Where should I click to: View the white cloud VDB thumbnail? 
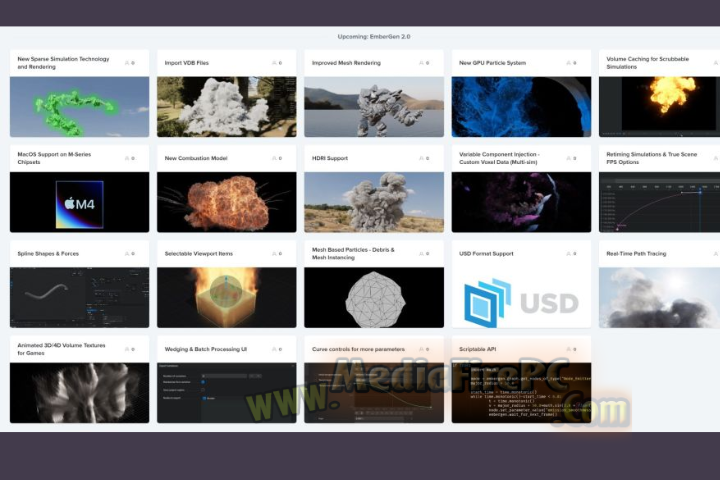(x=227, y=107)
